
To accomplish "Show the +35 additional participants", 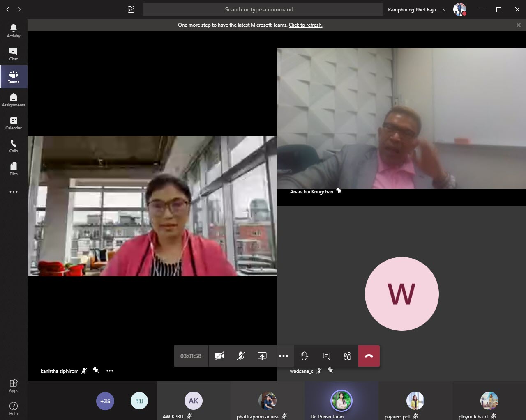I will tap(105, 401).
